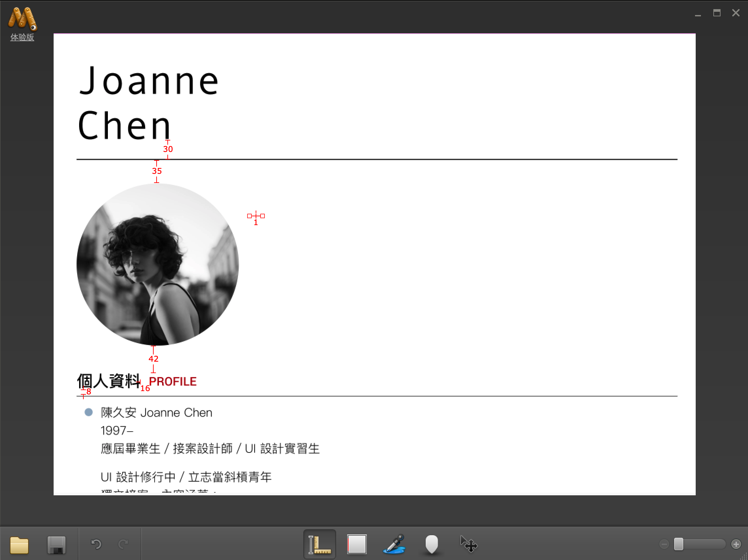The height and width of the screenshot is (560, 748).
Task: Undo the last annotation
Action: pos(96,544)
